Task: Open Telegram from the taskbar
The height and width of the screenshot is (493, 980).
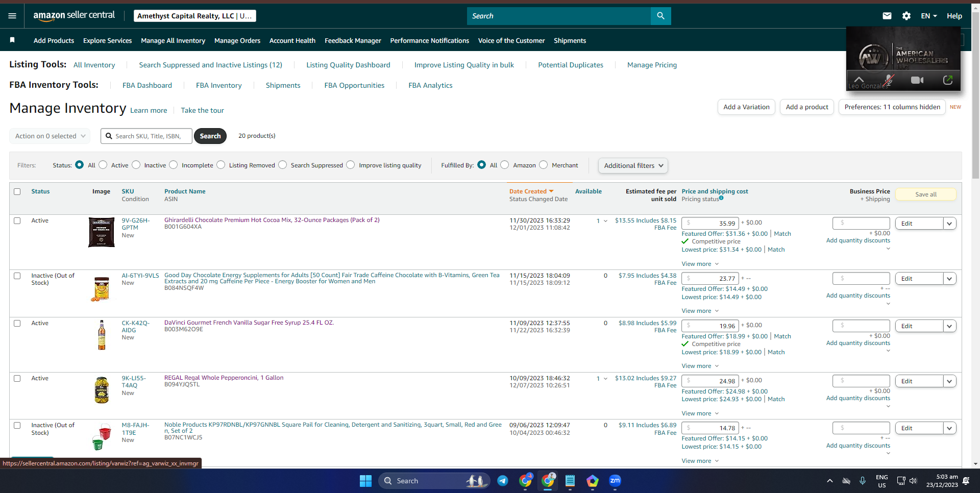Action: coord(503,481)
